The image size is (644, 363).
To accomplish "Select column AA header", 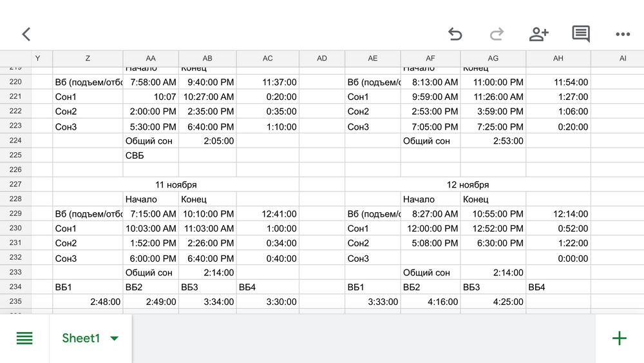I will [151, 58].
